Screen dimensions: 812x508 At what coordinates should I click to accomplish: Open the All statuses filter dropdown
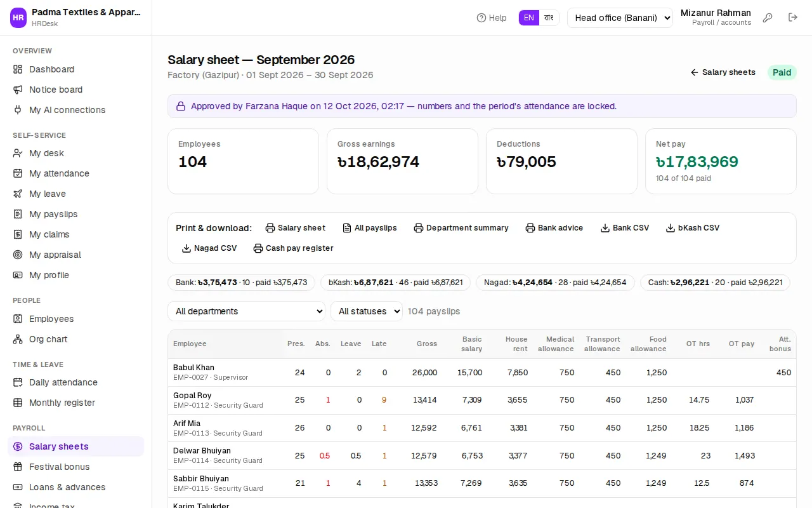pos(367,311)
